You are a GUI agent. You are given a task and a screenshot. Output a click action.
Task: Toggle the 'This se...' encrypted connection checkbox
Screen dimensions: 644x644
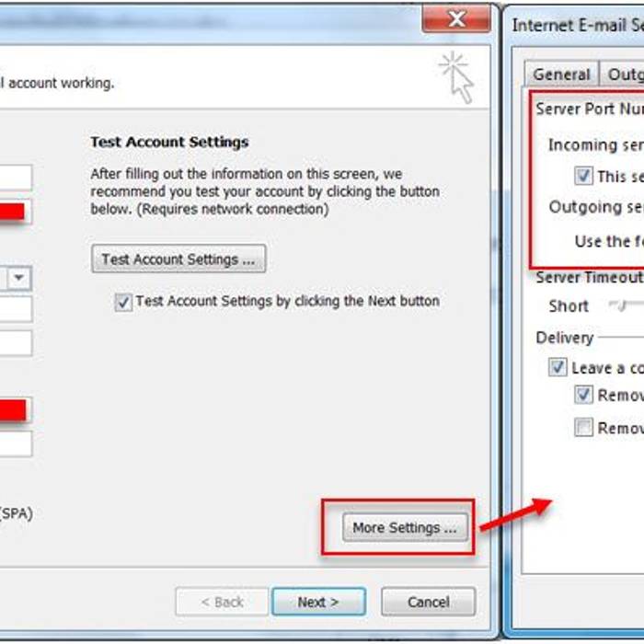click(x=583, y=176)
